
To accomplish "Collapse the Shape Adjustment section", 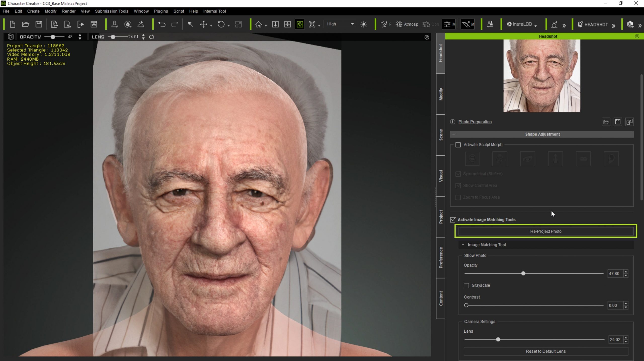I will click(x=454, y=134).
